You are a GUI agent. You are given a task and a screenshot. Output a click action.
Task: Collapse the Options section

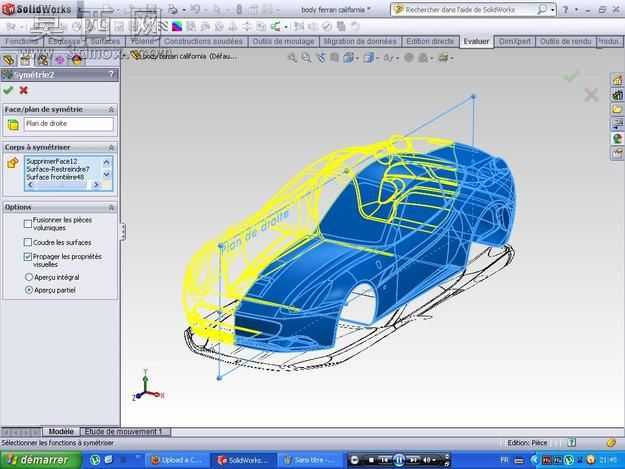[x=111, y=207]
